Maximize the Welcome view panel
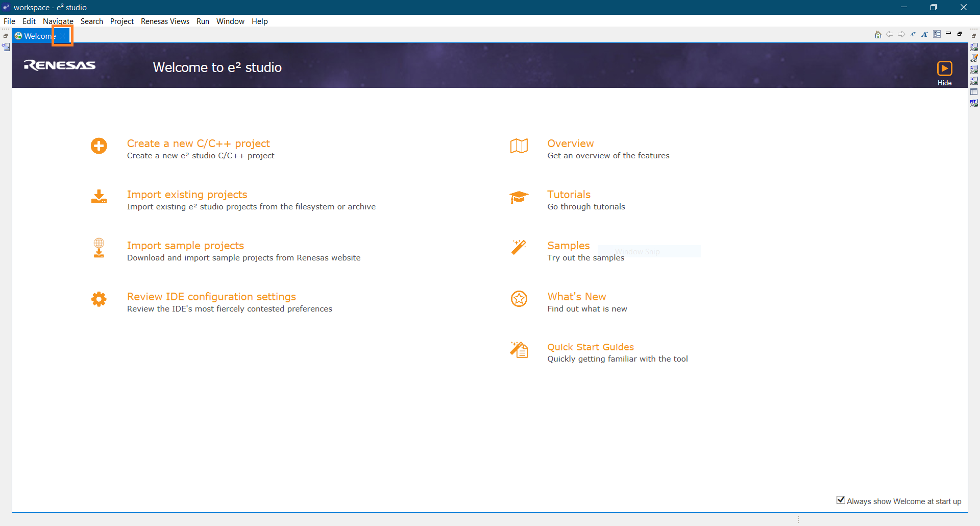Image resolution: width=980 pixels, height=526 pixels. [960, 34]
